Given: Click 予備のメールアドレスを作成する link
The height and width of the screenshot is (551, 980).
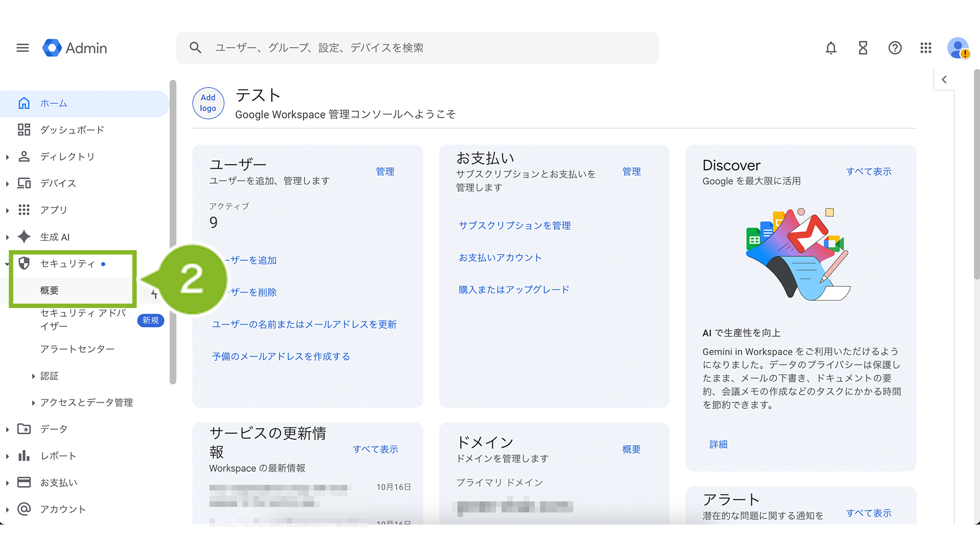Looking at the screenshot, I should coord(281,356).
